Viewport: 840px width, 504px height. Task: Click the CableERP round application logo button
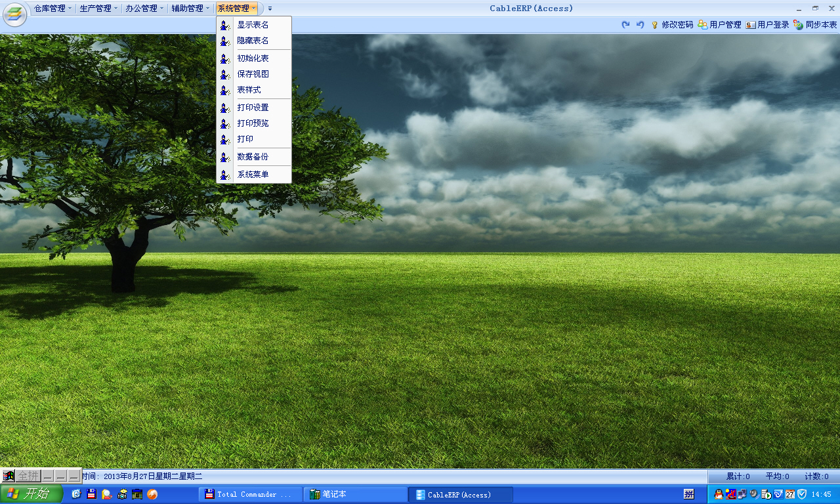pos(14,14)
